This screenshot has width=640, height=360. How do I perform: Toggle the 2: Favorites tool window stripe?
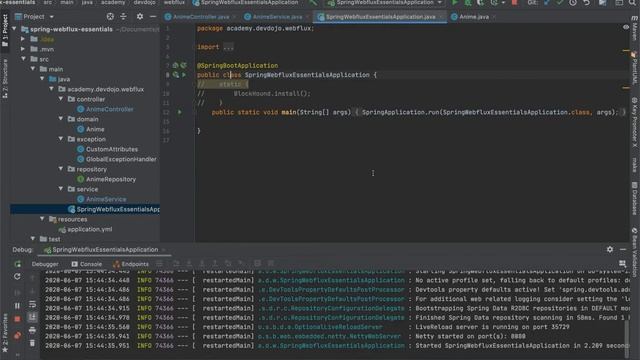point(5,333)
